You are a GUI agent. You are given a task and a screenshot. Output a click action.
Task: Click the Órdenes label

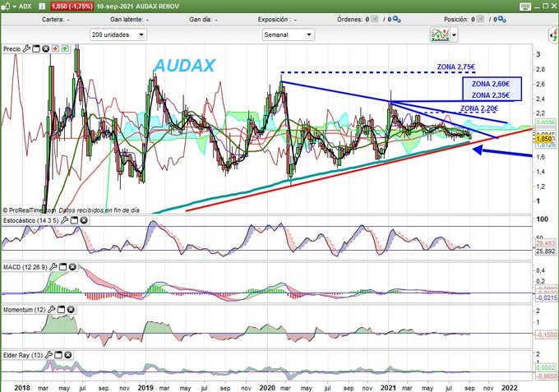pos(350,20)
